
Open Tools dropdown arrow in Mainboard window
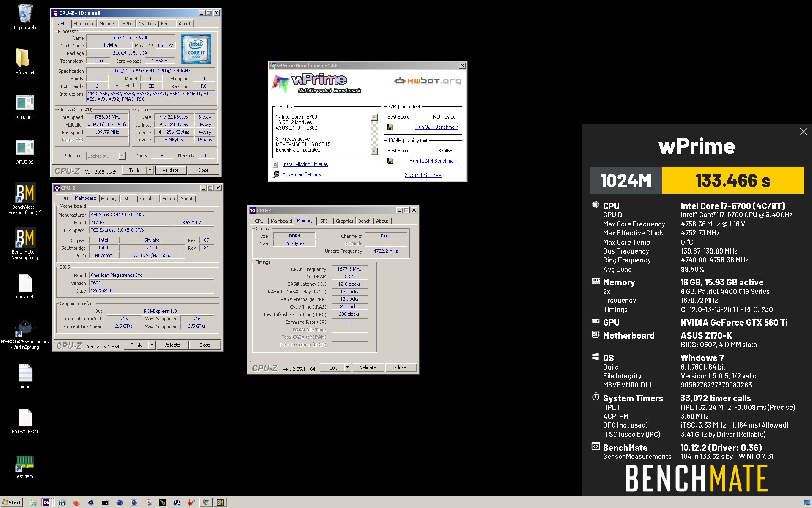point(151,345)
